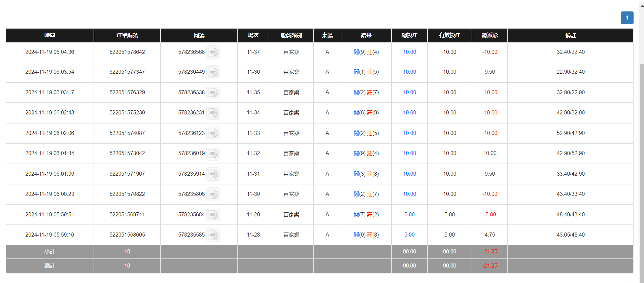The height and width of the screenshot is (283, 644).
Task: Click replay icon beside round 578236231
Action: click(x=213, y=113)
